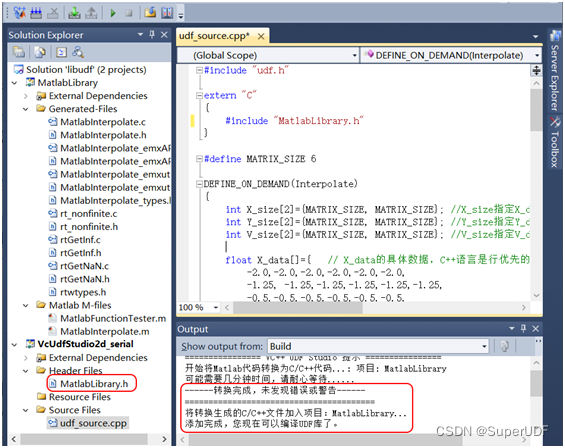
Task: Select MatlabLibrary.h under Header Files
Action: coord(94,384)
